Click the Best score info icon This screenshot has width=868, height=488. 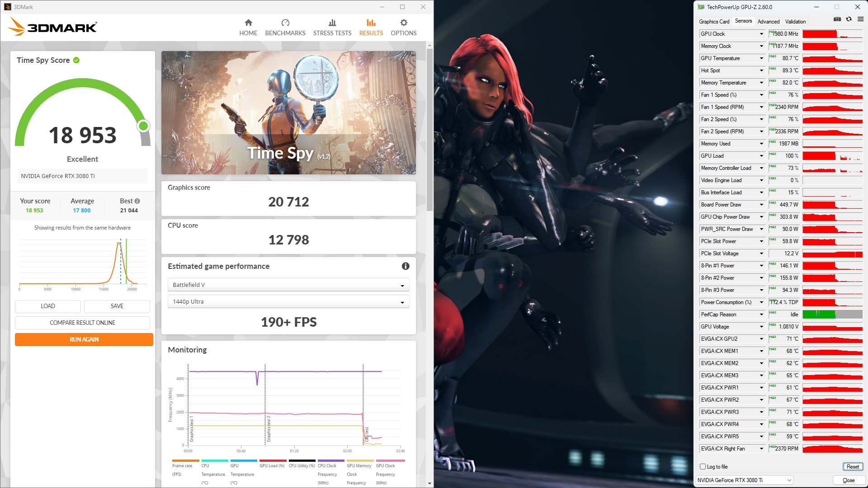[137, 201]
